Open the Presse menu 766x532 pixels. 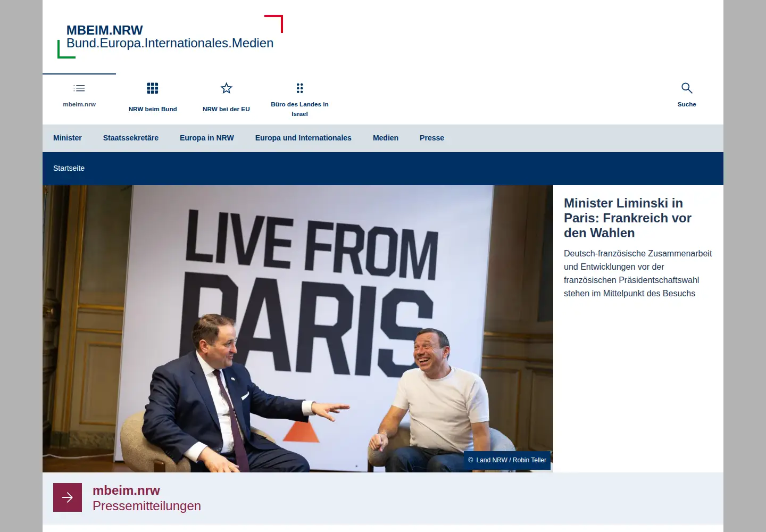432,138
